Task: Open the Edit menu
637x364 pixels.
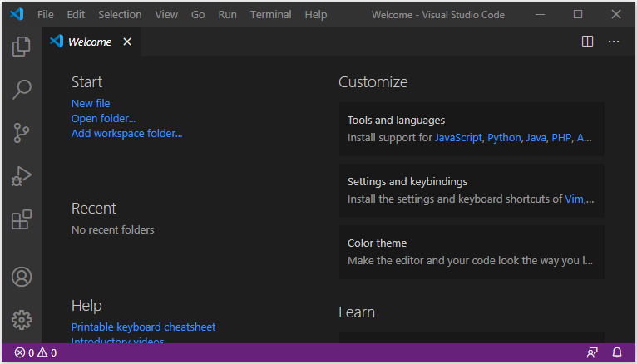Action: (x=76, y=15)
